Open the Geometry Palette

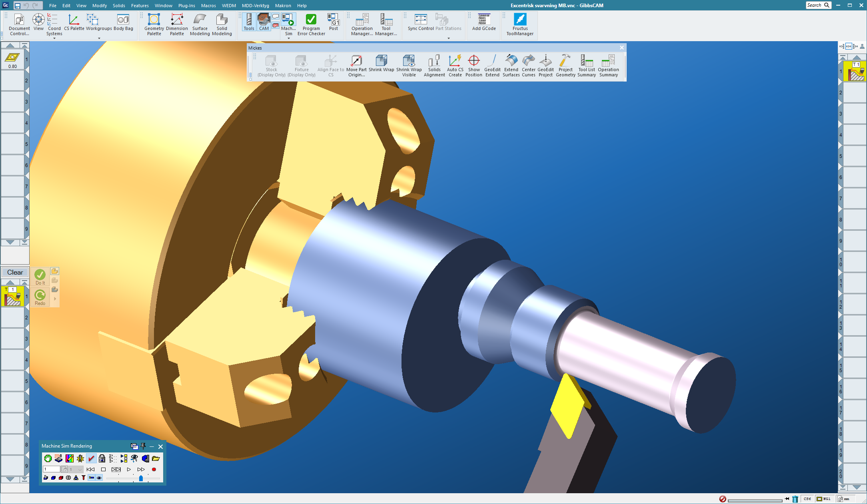[154, 25]
